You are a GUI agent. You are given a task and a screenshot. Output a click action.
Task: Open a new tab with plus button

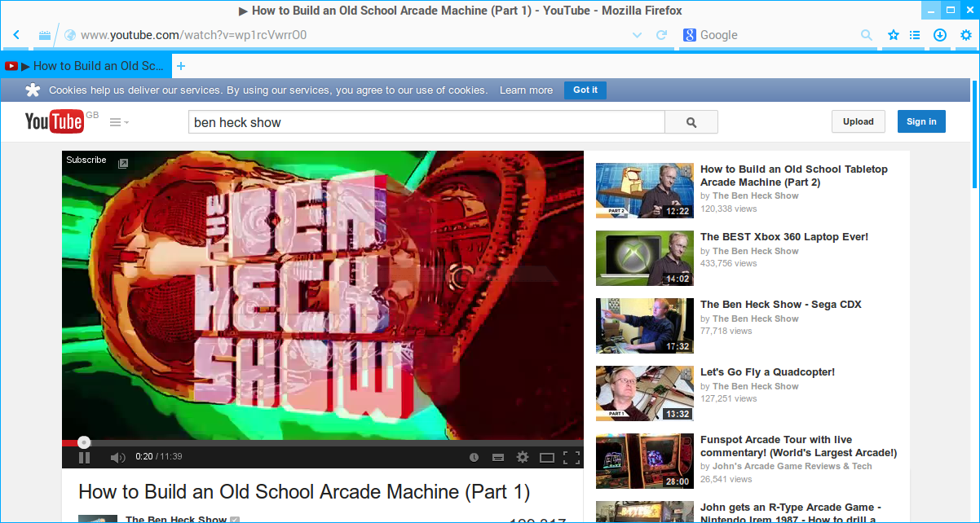click(x=181, y=66)
